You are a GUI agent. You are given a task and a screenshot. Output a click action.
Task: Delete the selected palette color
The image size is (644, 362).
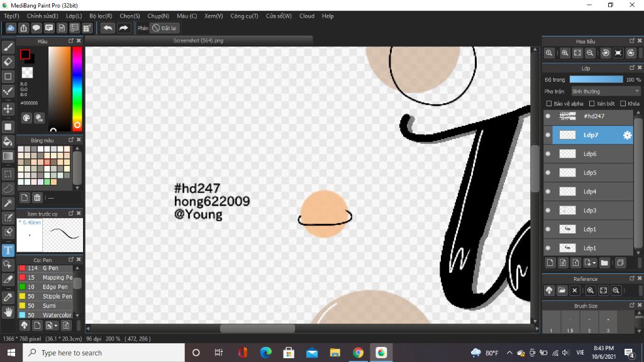pyautogui.click(x=37, y=198)
